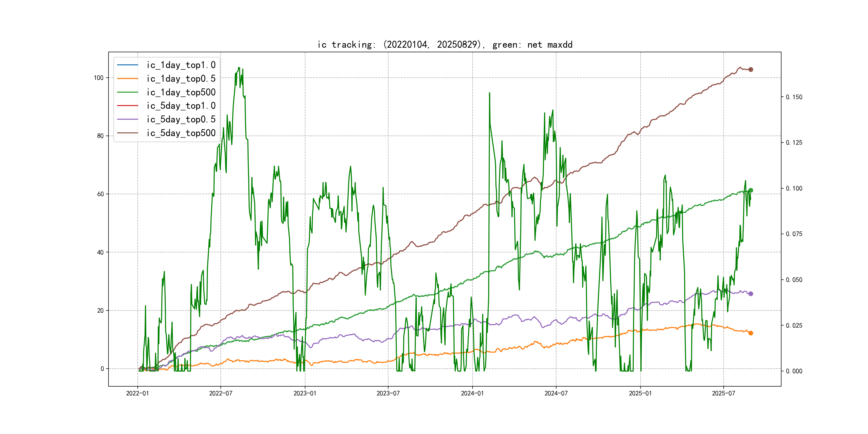868x434 pixels.
Task: Click the ic_5day_top1.0 legend label
Action: [x=181, y=106]
